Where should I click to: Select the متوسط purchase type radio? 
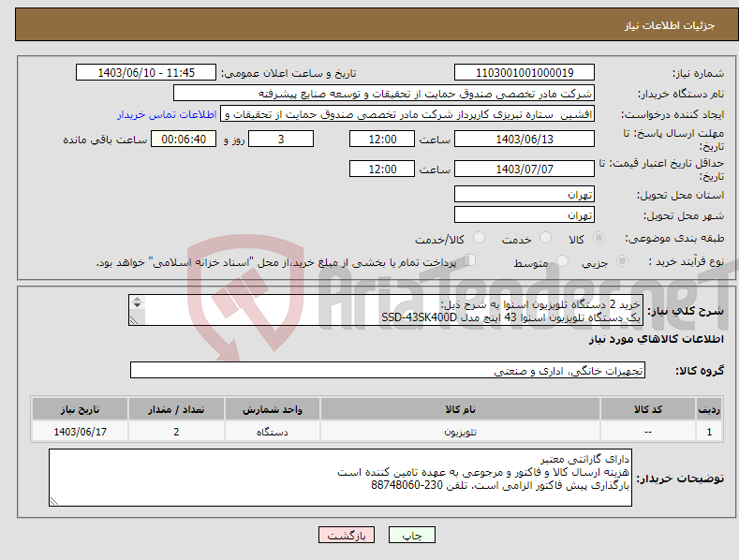pos(562,260)
